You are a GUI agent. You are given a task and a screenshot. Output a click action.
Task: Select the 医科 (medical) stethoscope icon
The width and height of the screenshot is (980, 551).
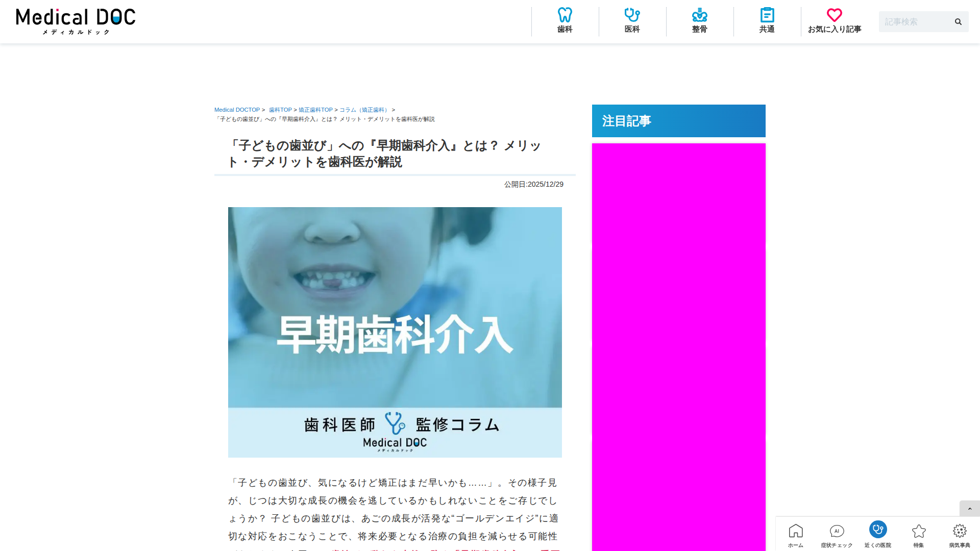point(632,20)
